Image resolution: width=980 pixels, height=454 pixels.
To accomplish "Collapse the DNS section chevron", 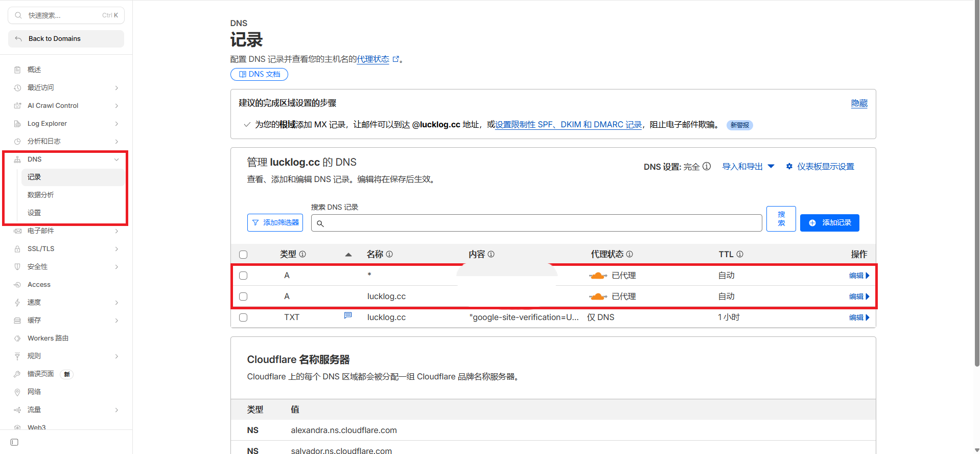I will pyautogui.click(x=116, y=160).
